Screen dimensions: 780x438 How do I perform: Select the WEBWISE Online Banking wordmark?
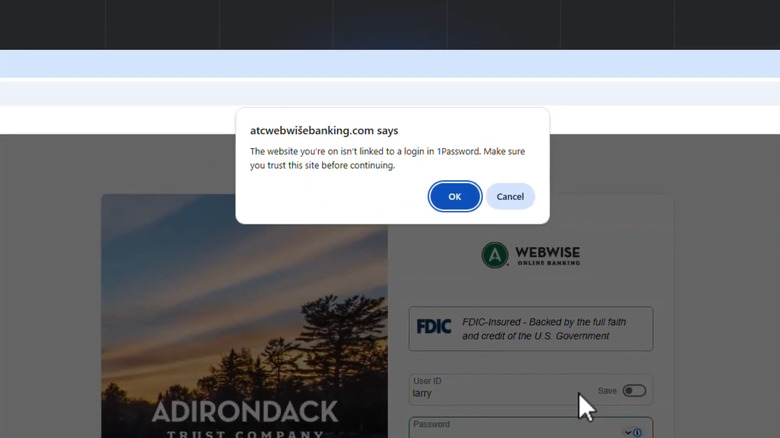tap(548, 256)
